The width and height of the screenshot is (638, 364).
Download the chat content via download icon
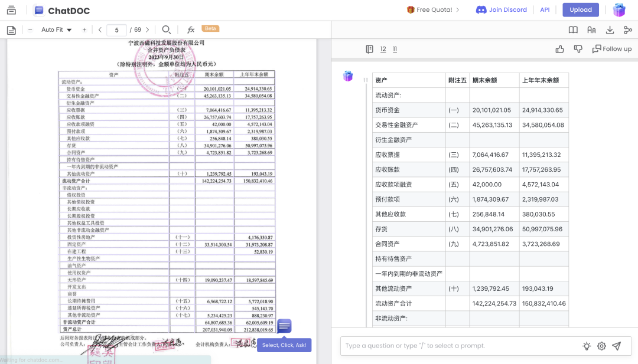point(610,29)
